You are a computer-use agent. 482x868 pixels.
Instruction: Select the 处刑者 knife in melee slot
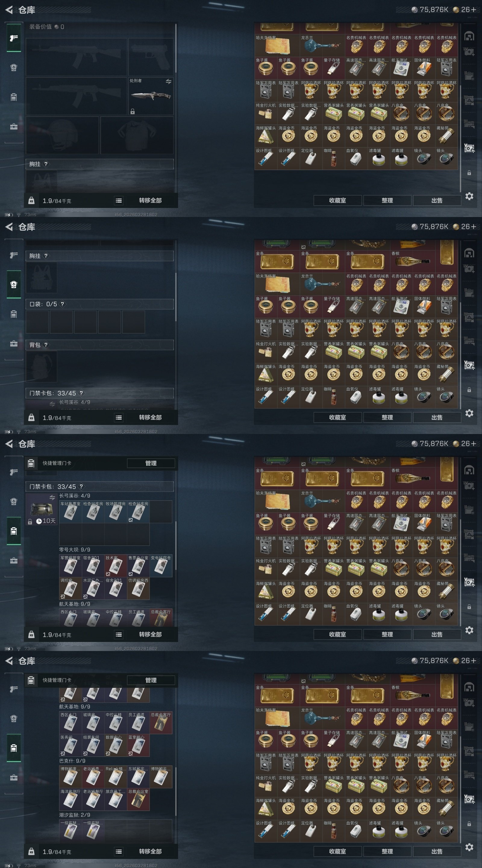tap(151, 96)
